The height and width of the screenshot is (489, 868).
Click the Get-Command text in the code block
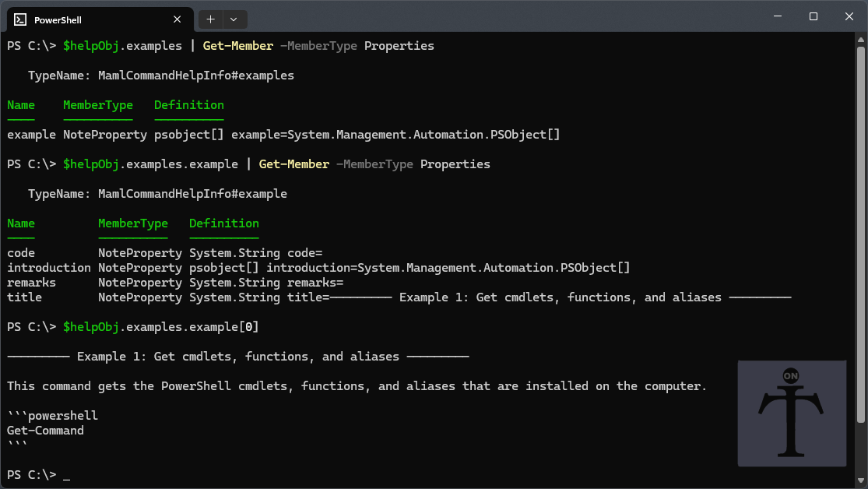pos(44,430)
